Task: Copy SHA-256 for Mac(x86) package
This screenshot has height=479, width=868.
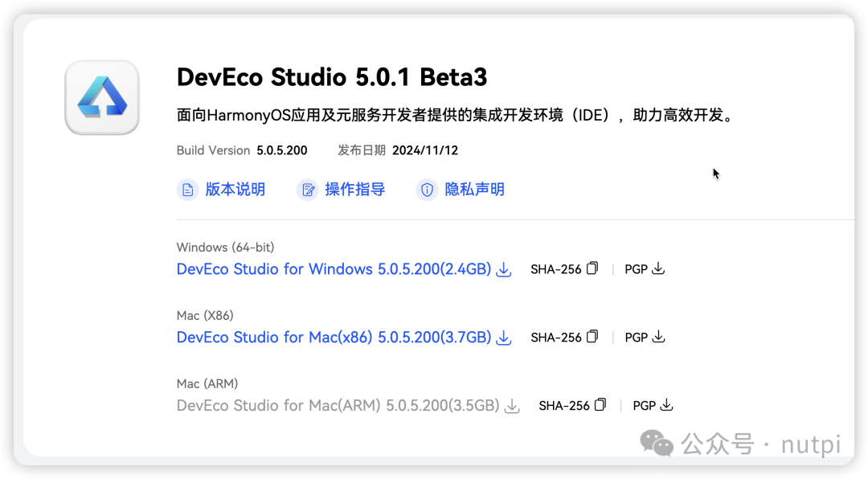Action: (592, 337)
